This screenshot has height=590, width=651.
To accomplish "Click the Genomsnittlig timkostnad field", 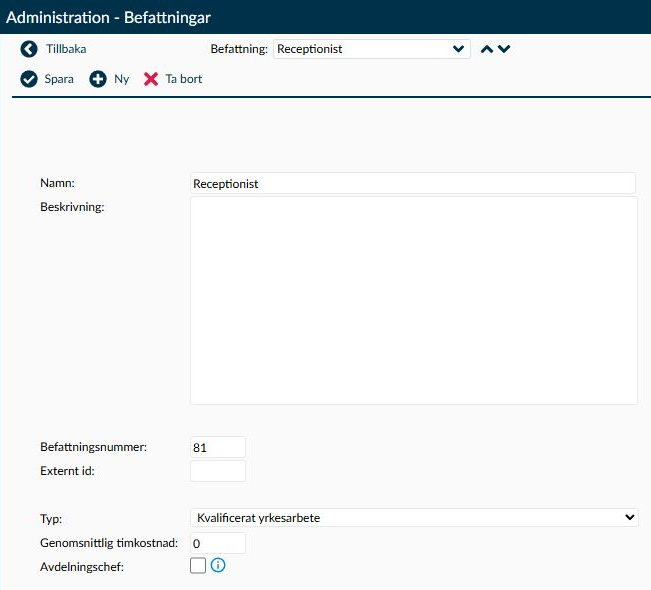I will (x=218, y=543).
